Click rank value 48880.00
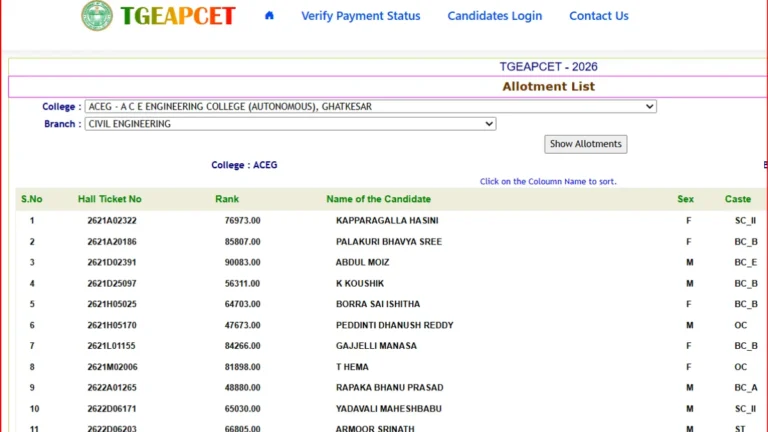Image resolution: width=768 pixels, height=432 pixels. (x=242, y=387)
